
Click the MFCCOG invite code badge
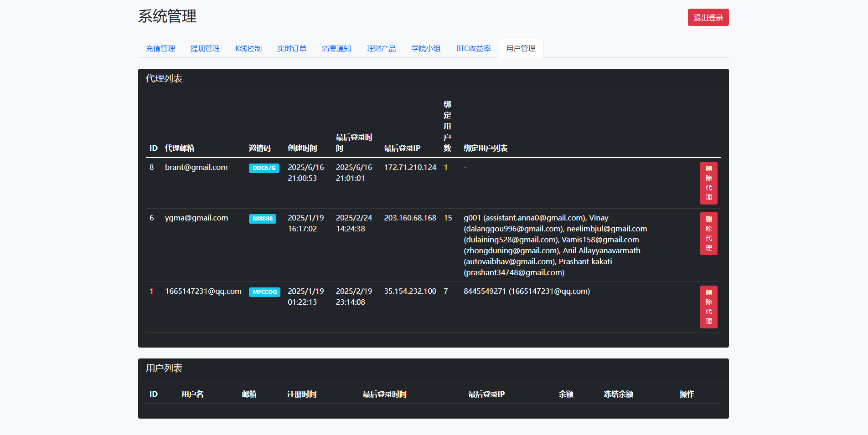coord(264,292)
